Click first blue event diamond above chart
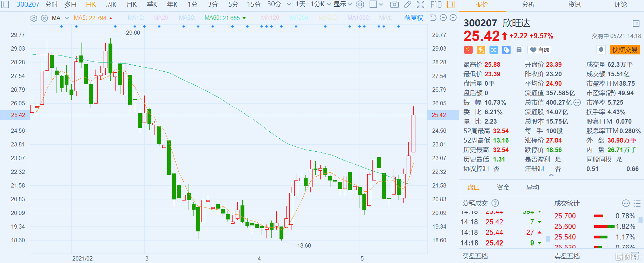 pyautogui.click(x=61, y=26)
